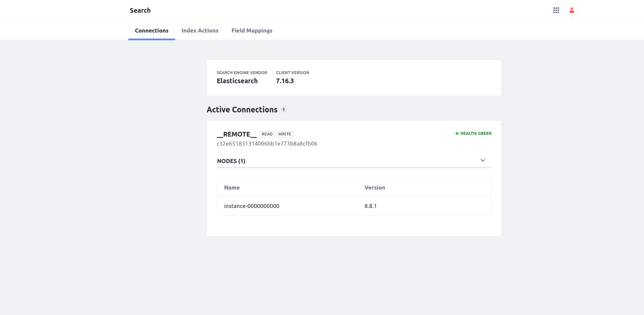644x315 pixels.
Task: Click the client version 7.16.3 value
Action: 285,81
